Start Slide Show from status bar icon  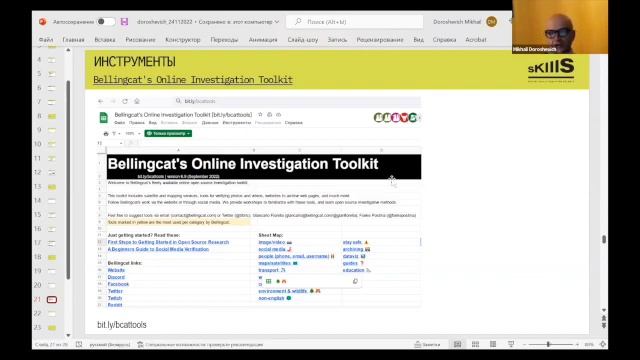click(x=511, y=344)
